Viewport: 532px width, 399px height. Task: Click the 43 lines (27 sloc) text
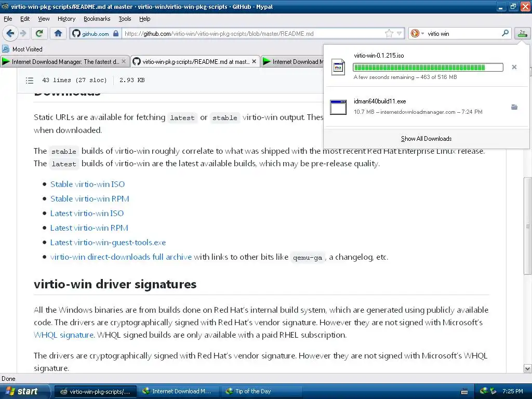pyautogui.click(x=74, y=80)
